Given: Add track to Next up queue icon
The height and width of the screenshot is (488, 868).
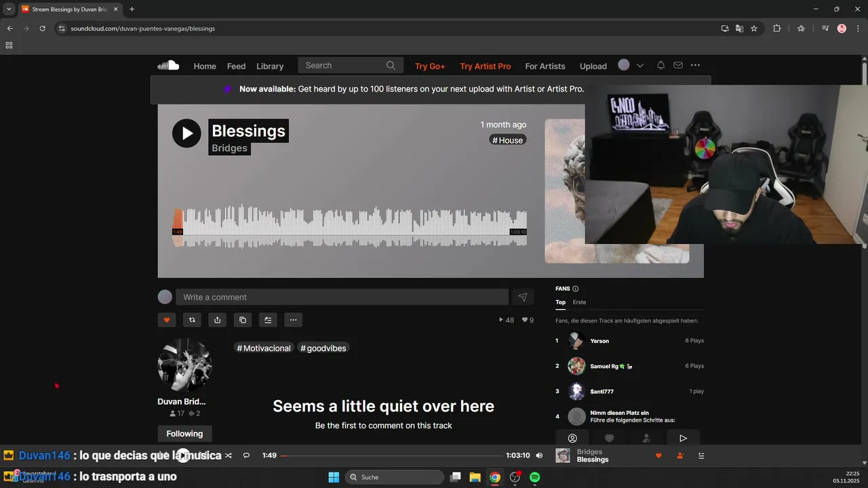Looking at the screenshot, I should (268, 320).
